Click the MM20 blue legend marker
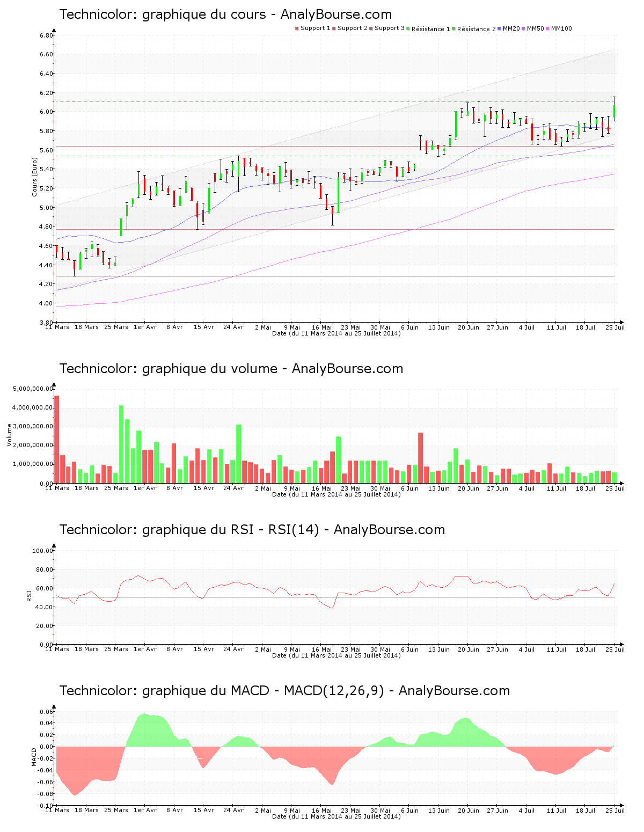The height and width of the screenshot is (832, 644). 500,28
